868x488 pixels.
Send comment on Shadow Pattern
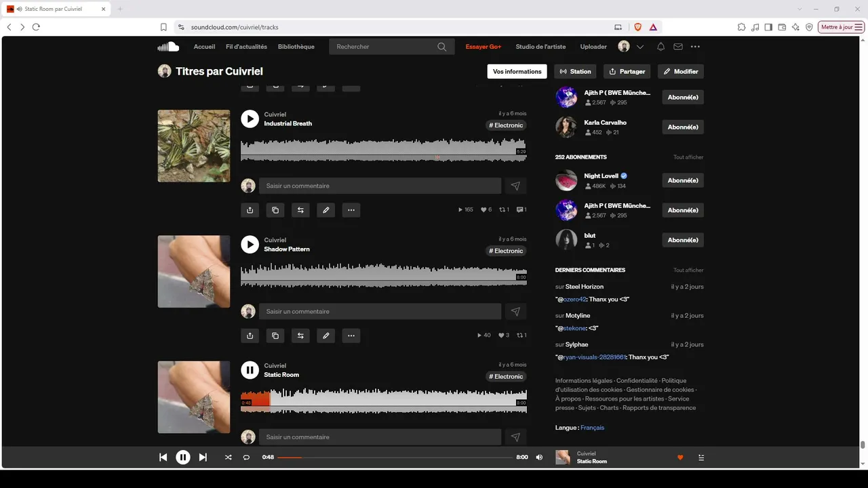515,311
